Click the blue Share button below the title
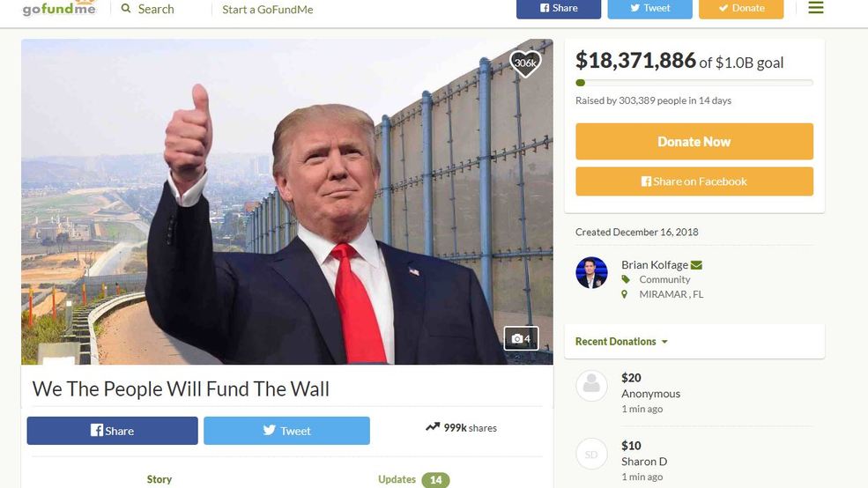 pos(113,431)
